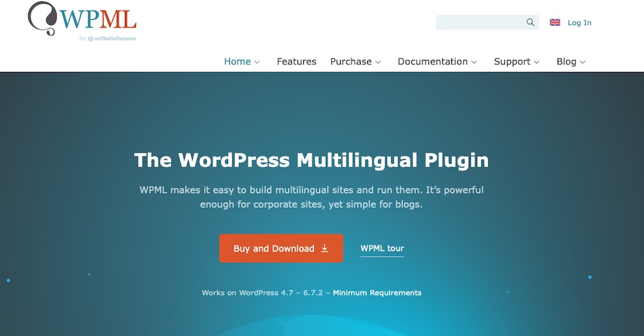Click the Buy and Download button

coord(281,248)
